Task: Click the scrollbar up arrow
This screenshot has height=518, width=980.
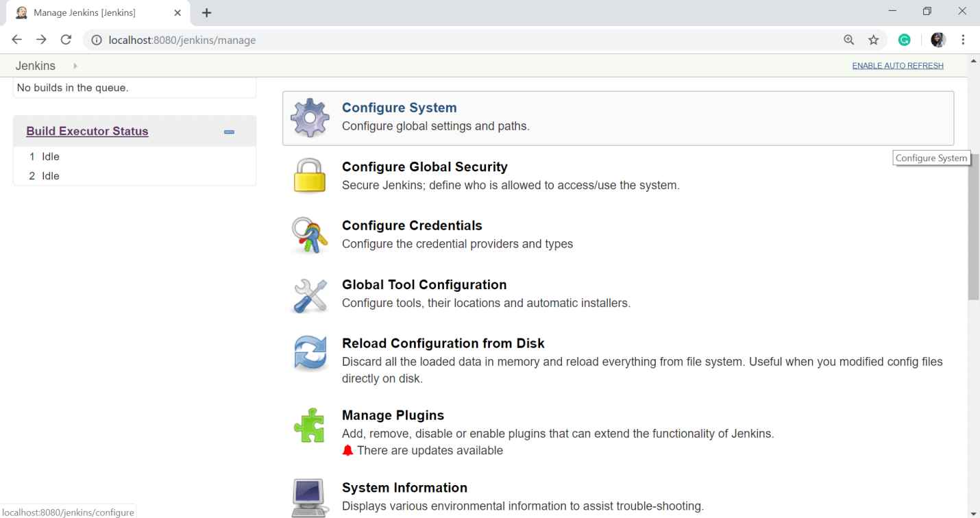Action: 974,60
